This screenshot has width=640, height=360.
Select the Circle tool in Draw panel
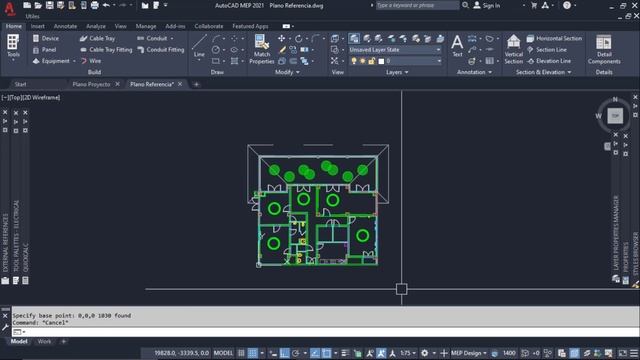coord(216,50)
